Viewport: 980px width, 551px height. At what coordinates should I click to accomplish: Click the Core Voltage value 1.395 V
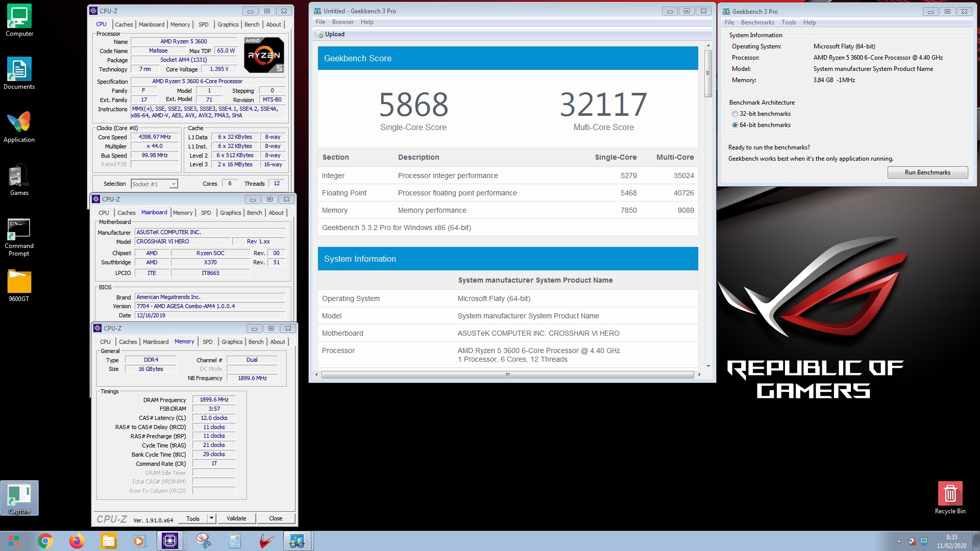[219, 69]
